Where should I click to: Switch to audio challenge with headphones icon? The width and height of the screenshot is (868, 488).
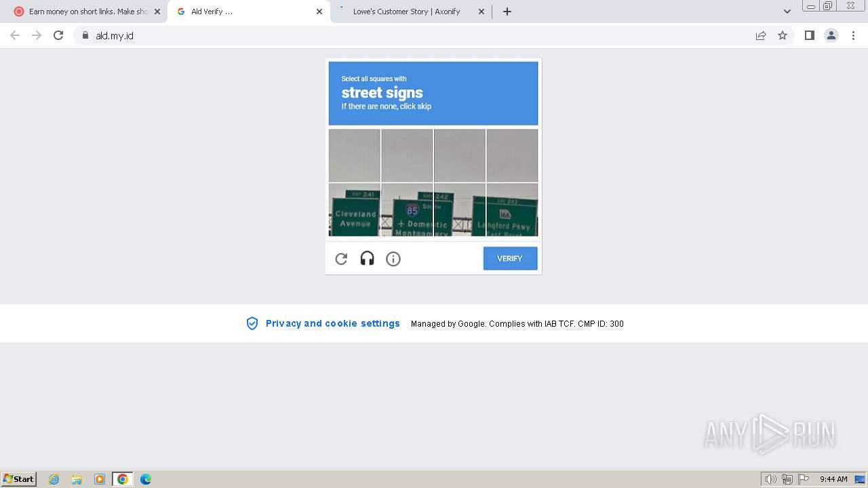click(367, 259)
